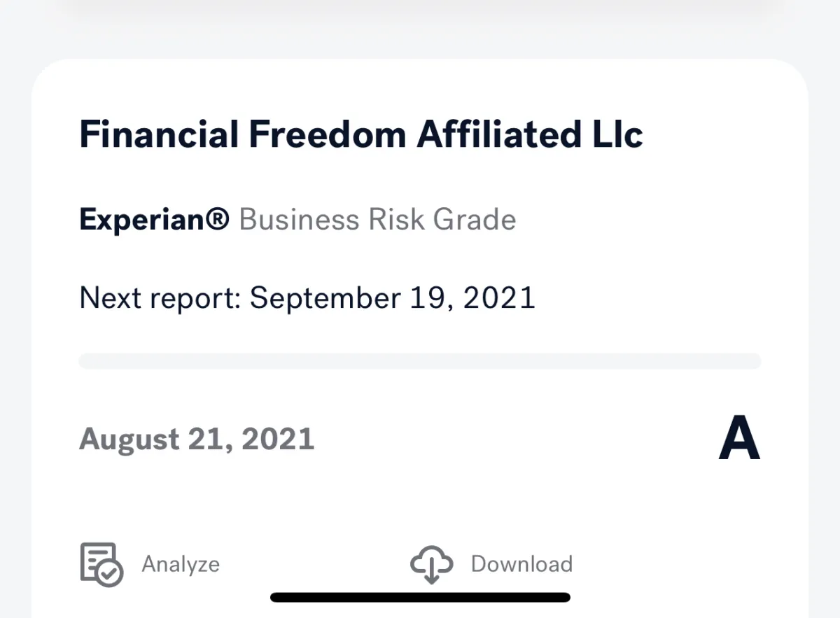Viewport: 840px width, 618px height.
Task: Click the Analyze report icon
Action: [101, 563]
